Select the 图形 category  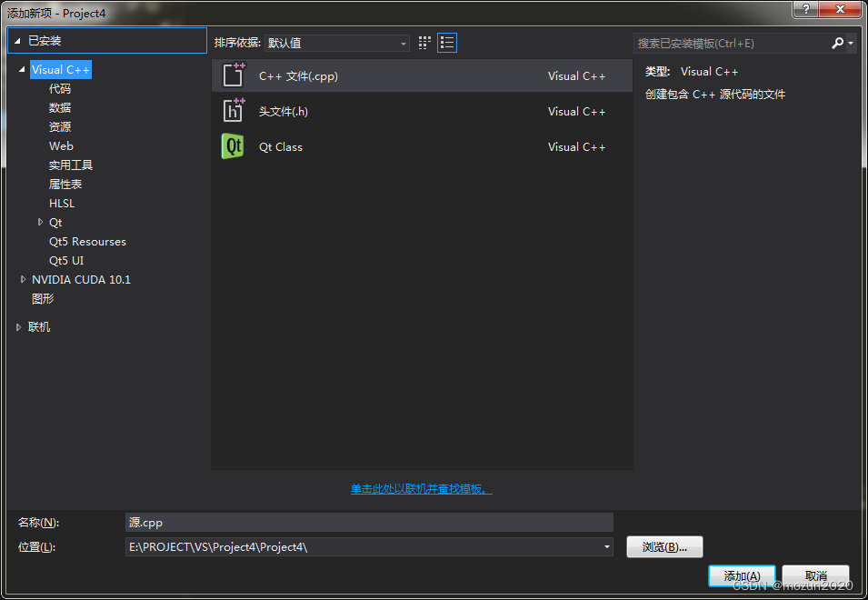tap(43, 299)
